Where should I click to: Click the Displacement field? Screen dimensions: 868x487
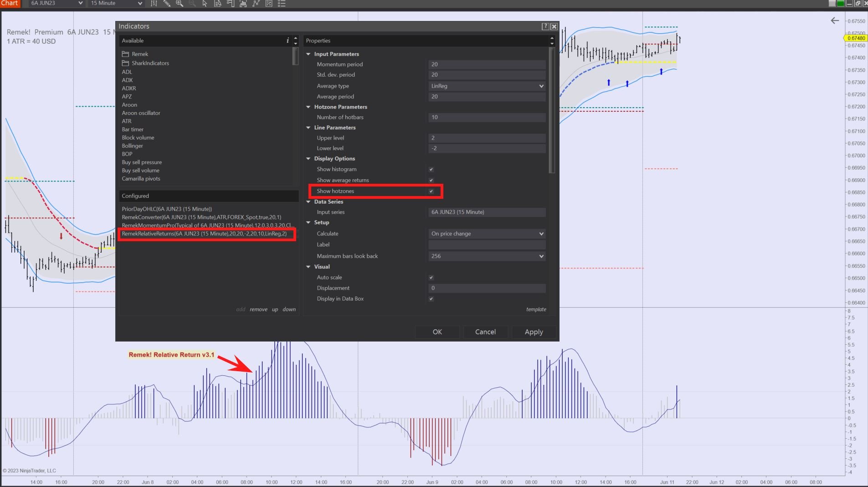pyautogui.click(x=487, y=288)
